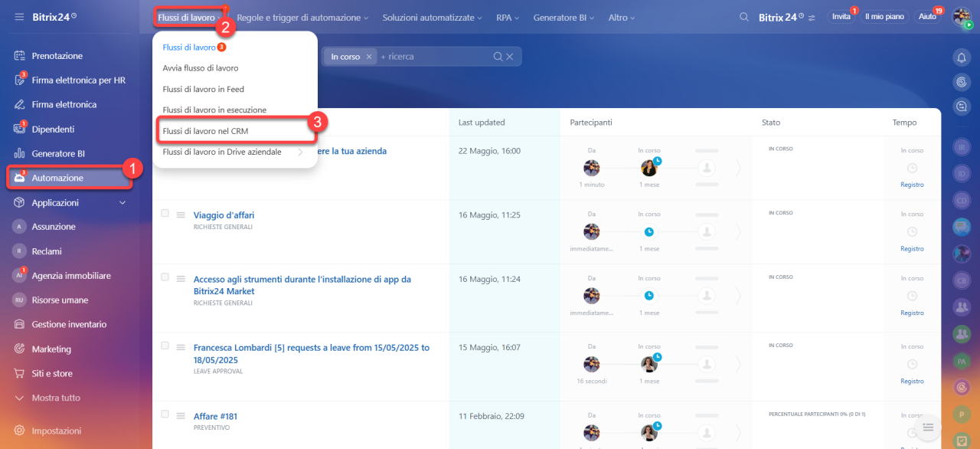Tick the Francesca Lombardi row checkbox
The image size is (980, 449).
165,346
